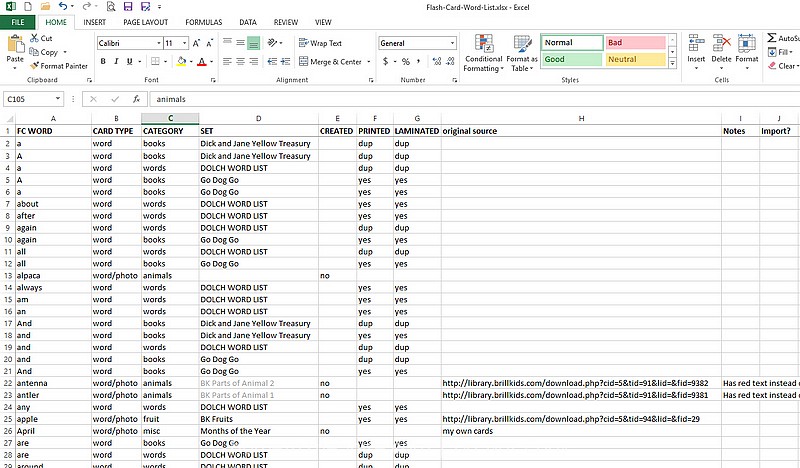800x468 pixels.
Task: Open the font size 11 dropdown
Action: click(x=185, y=43)
